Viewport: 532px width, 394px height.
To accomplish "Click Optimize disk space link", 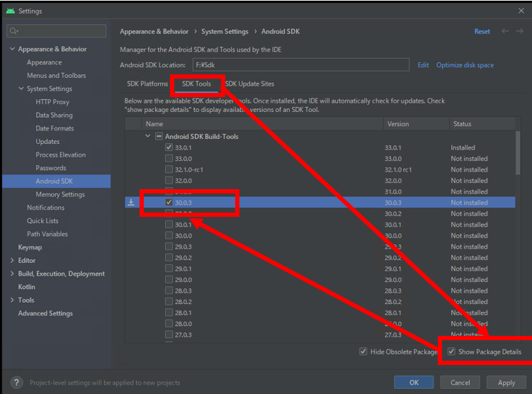I will point(465,64).
